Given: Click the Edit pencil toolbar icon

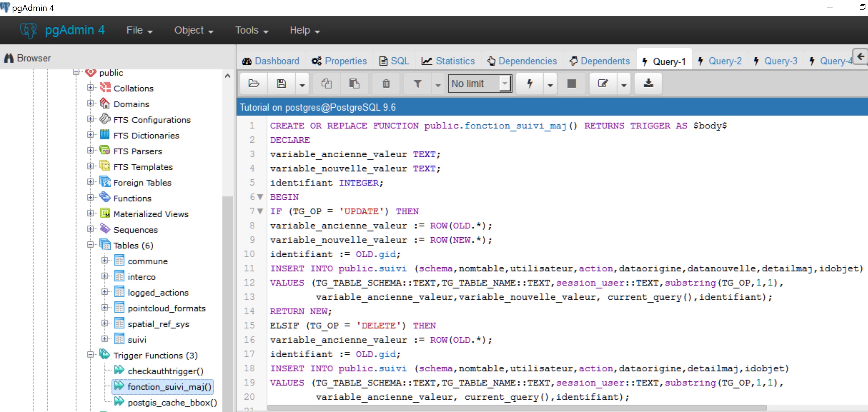Looking at the screenshot, I should (x=603, y=83).
